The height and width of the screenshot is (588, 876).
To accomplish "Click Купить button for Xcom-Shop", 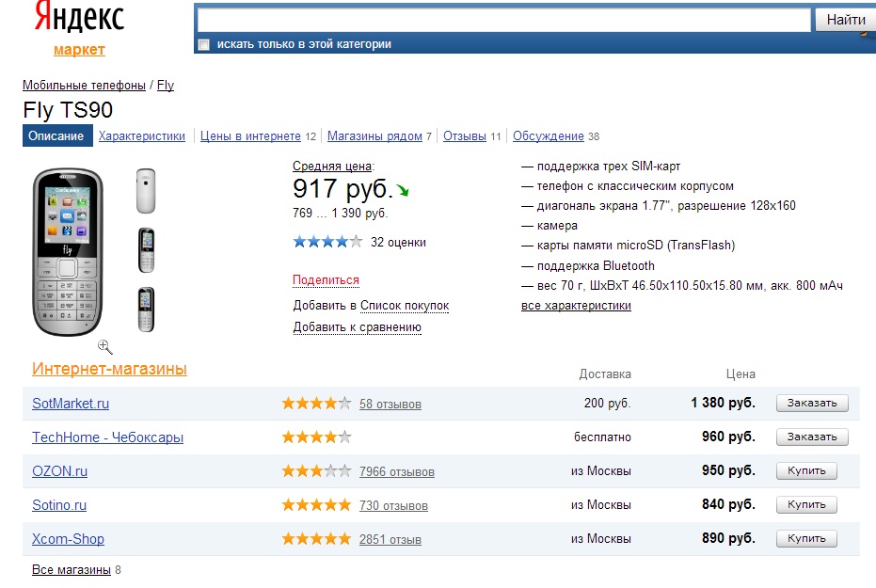I will pos(806,538).
